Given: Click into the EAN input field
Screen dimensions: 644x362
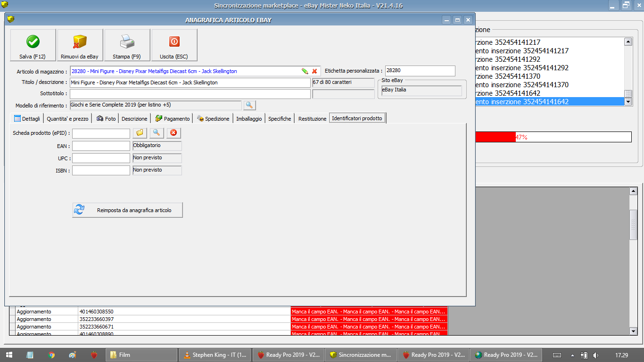Looking at the screenshot, I should click(x=101, y=146).
